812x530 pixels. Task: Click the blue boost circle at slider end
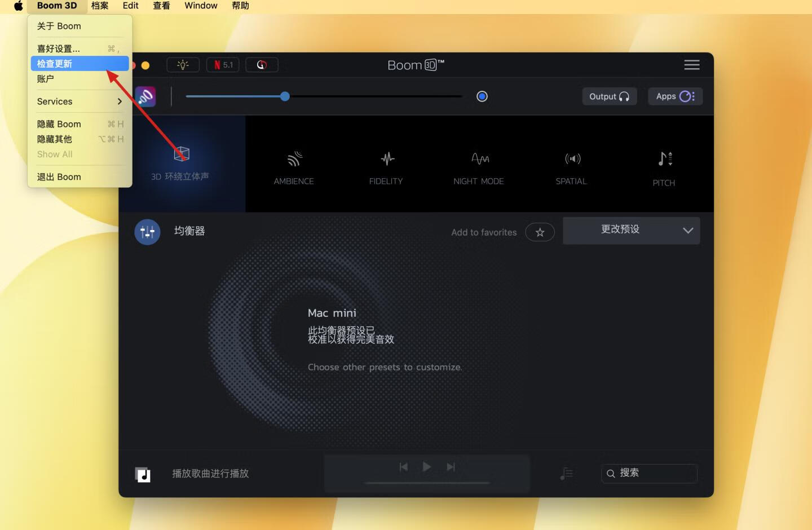click(x=482, y=96)
